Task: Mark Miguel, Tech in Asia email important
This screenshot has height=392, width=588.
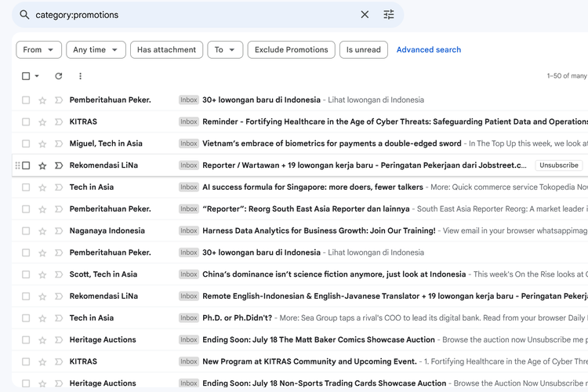Action: tap(58, 144)
